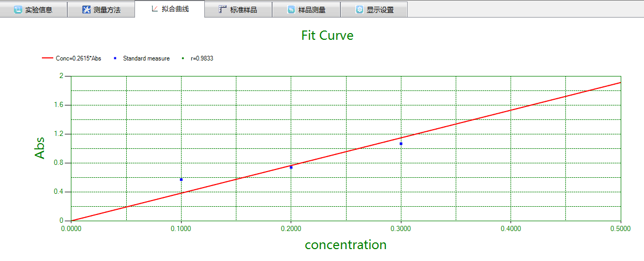Click the green dot legend marker
This screenshot has height=261, width=644.
(x=183, y=58)
